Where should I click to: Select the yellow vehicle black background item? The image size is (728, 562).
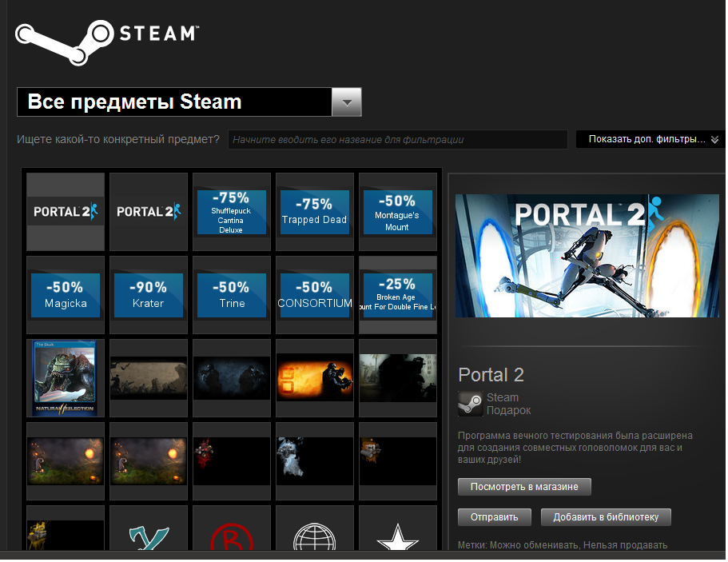pyautogui.click(x=66, y=528)
